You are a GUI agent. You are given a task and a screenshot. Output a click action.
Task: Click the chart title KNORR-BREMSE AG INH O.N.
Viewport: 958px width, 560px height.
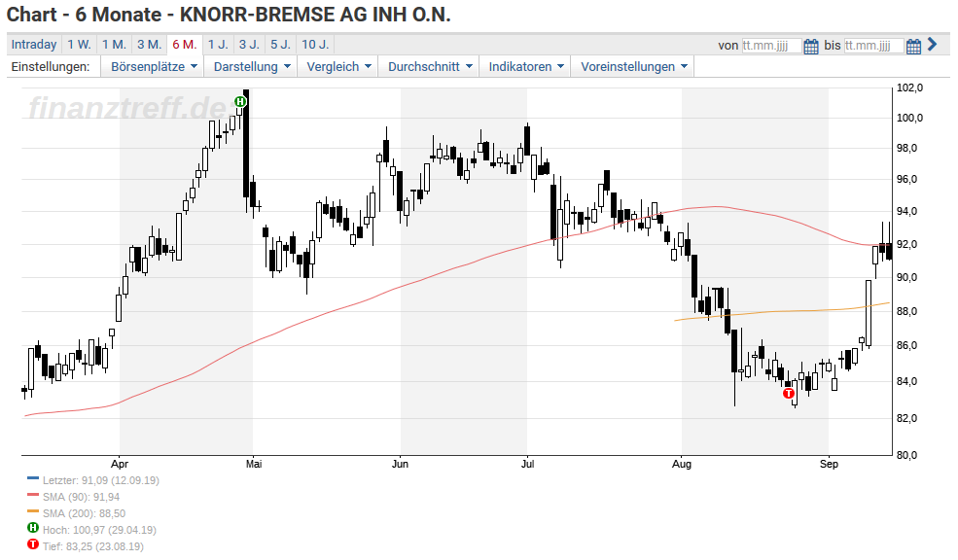pyautogui.click(x=315, y=15)
